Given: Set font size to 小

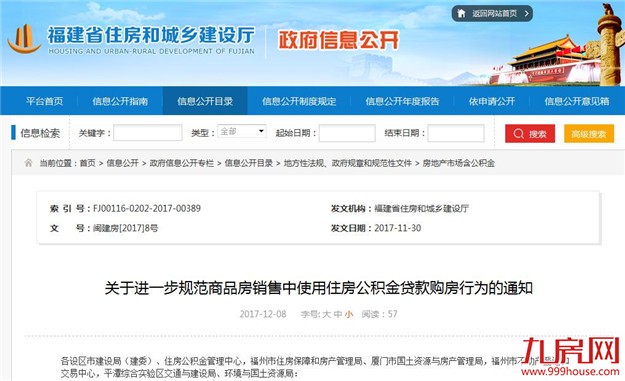Looking at the screenshot, I should [x=349, y=314].
